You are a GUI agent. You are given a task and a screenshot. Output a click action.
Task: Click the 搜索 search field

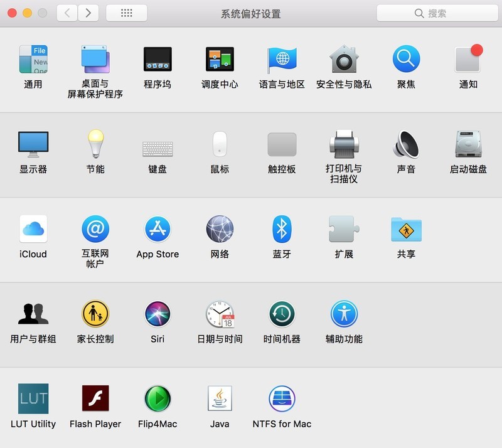coord(437,13)
